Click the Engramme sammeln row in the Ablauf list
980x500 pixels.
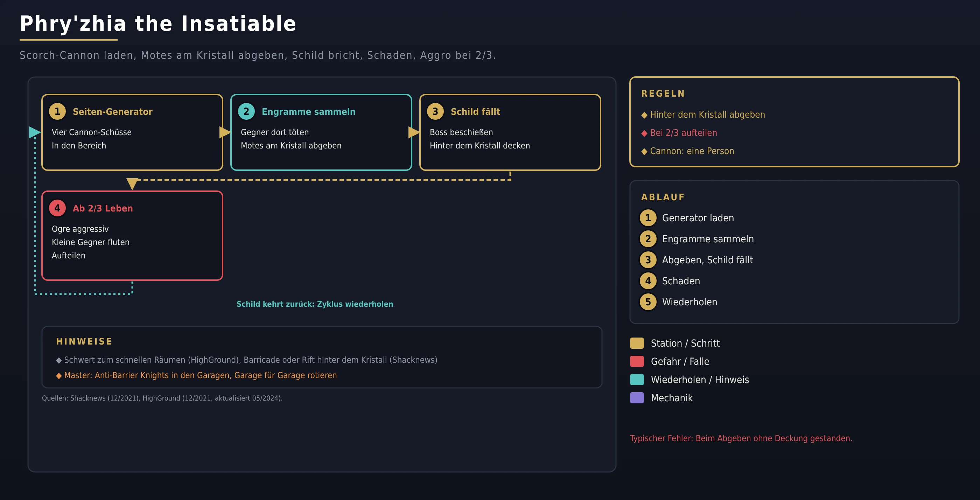point(696,239)
